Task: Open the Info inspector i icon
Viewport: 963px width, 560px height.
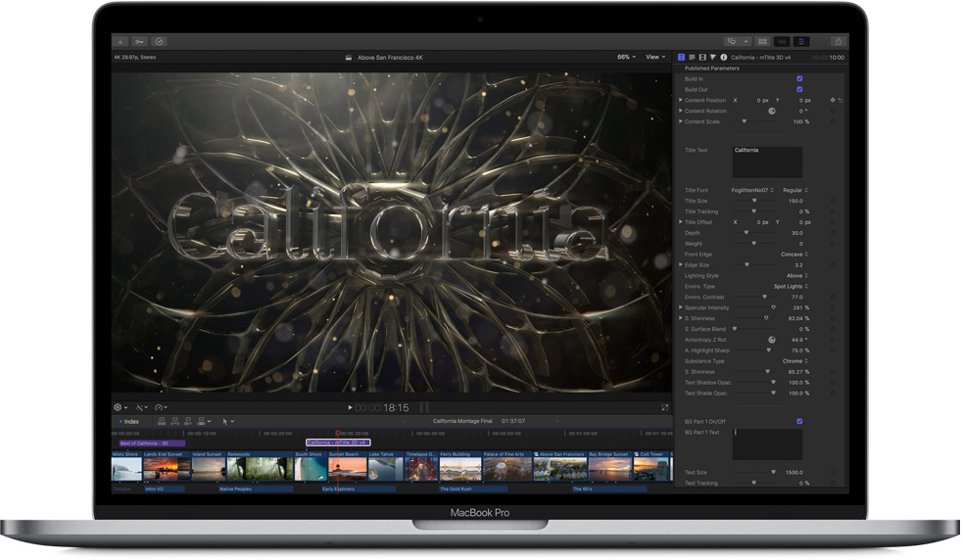Action: coord(724,57)
